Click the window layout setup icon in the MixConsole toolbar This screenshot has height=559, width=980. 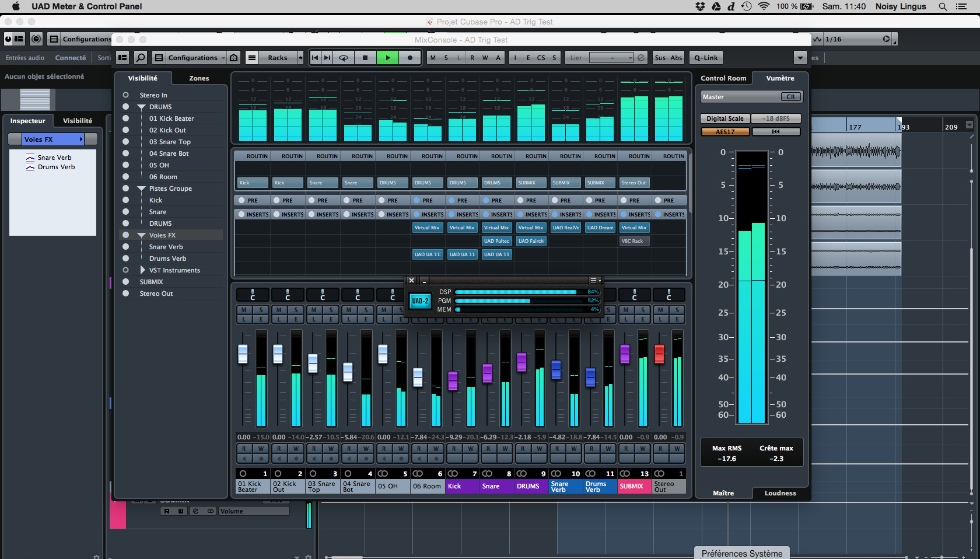point(122,57)
